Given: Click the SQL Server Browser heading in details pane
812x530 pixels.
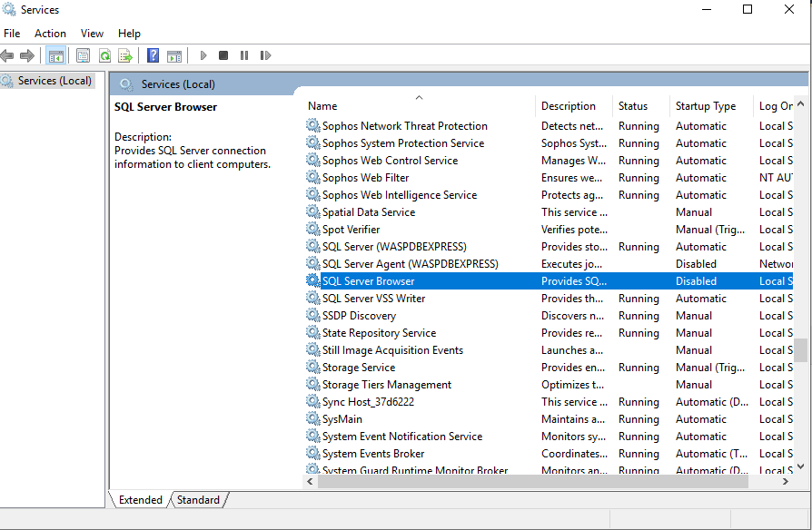Looking at the screenshot, I should pos(165,106).
